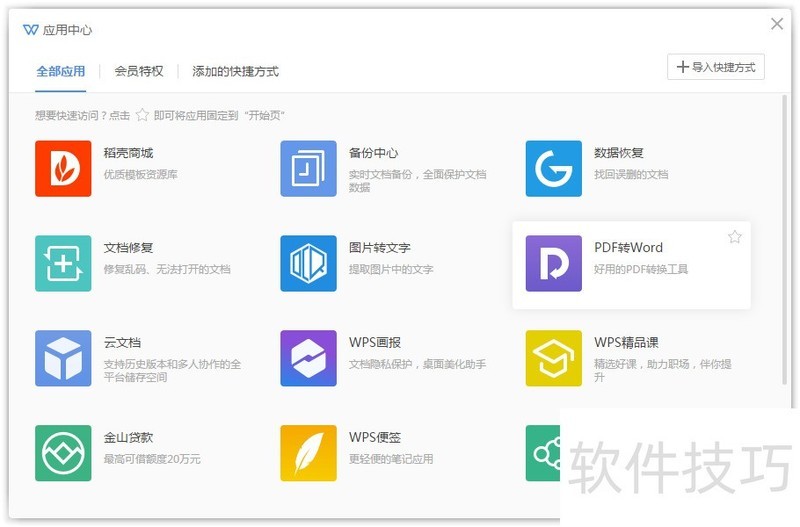
Task: Click the description 文档隐私保护，桌面美化助手
Action: coord(417,364)
